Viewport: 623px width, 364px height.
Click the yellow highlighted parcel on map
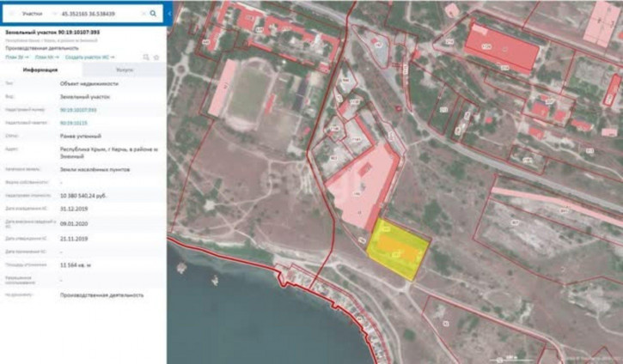click(x=399, y=249)
